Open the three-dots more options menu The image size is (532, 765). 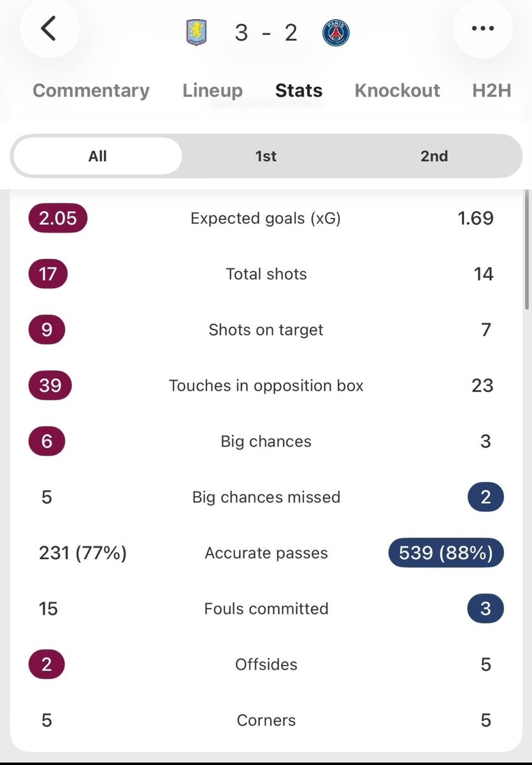(482, 29)
